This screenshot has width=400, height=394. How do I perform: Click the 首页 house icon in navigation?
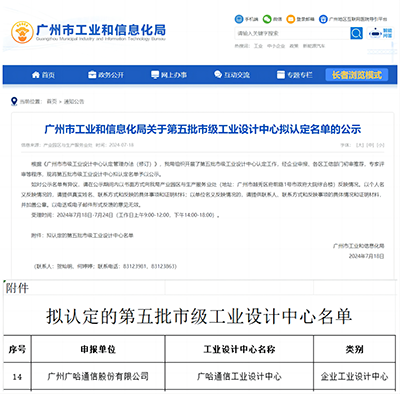click(36, 75)
